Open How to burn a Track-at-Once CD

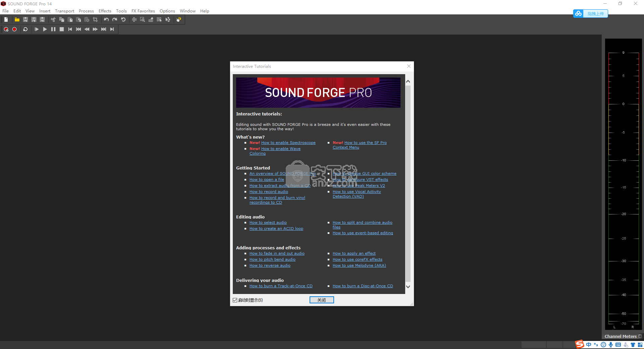click(281, 286)
